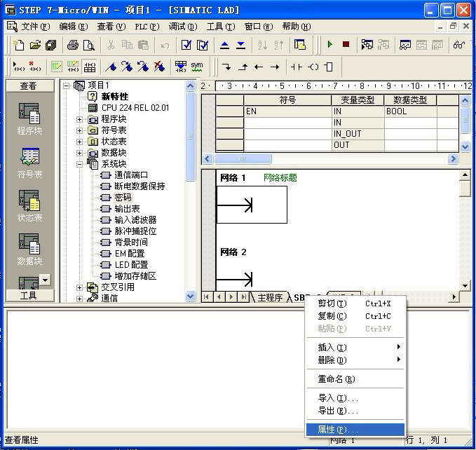Image resolution: width=476 pixels, height=450 pixels.
Task: Click the ladder editor scroll-down arrow
Action: tap(465, 285)
